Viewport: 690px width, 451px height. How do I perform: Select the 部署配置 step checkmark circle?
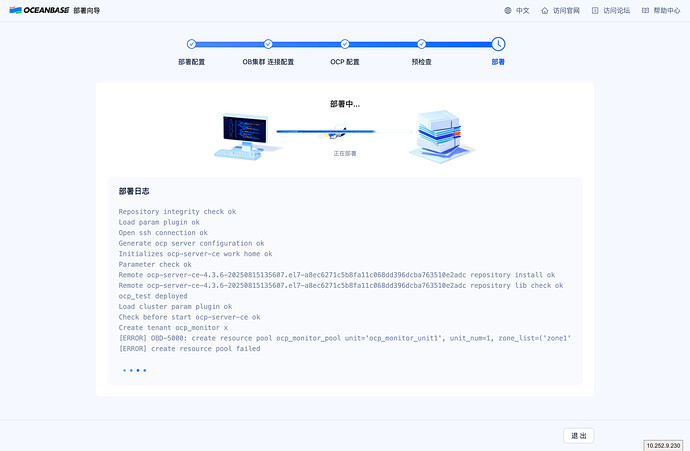(x=192, y=44)
